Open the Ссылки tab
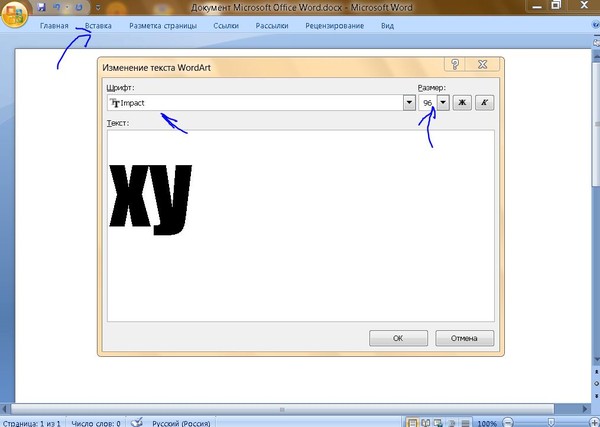Viewport: 600px width, 427px height. click(226, 26)
